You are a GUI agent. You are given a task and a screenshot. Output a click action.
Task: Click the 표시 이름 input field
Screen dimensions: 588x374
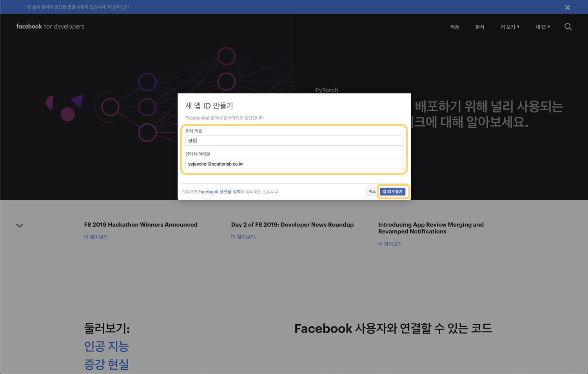coord(294,141)
